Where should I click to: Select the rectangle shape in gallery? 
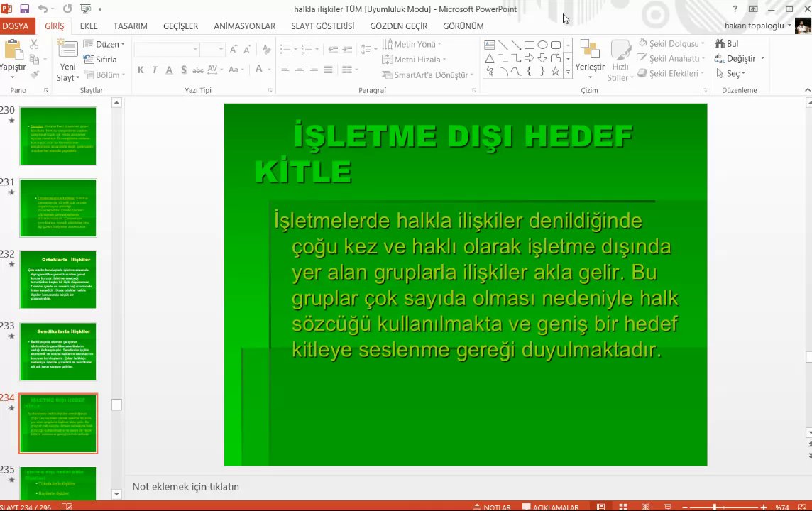click(x=530, y=45)
